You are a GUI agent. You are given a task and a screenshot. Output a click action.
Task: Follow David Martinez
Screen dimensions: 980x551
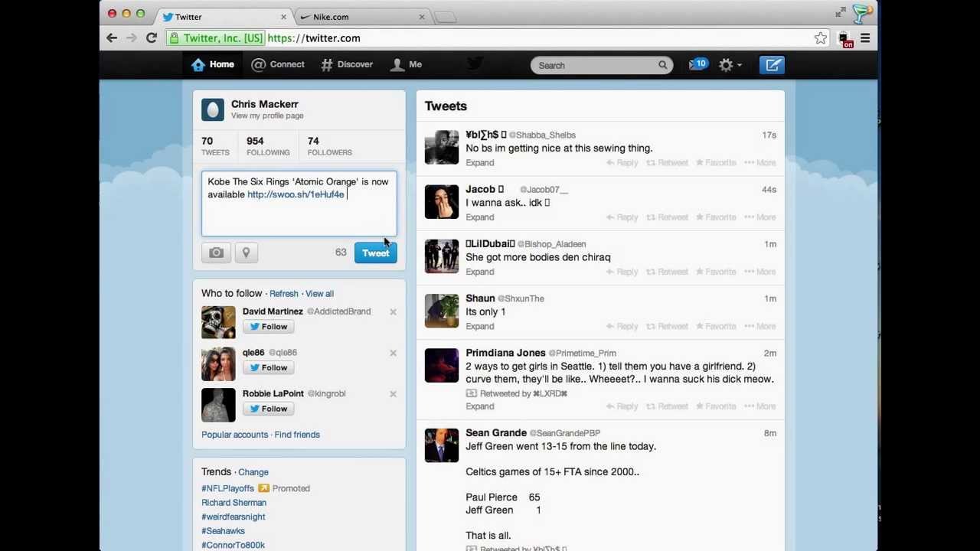coord(268,327)
